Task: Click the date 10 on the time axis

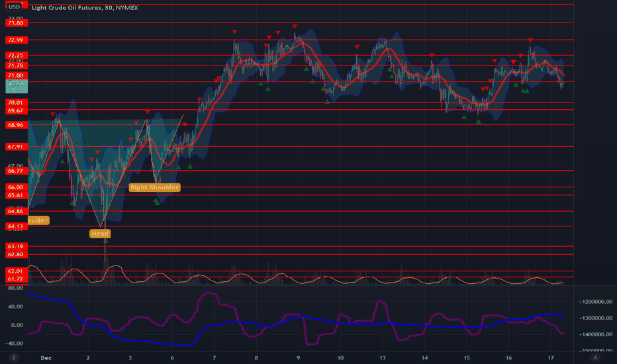Action: 340,357
